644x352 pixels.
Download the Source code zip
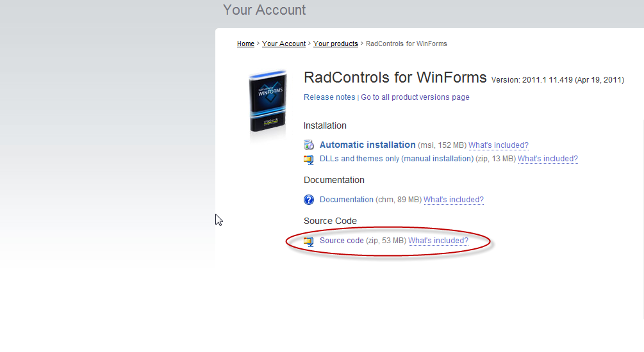pos(342,241)
